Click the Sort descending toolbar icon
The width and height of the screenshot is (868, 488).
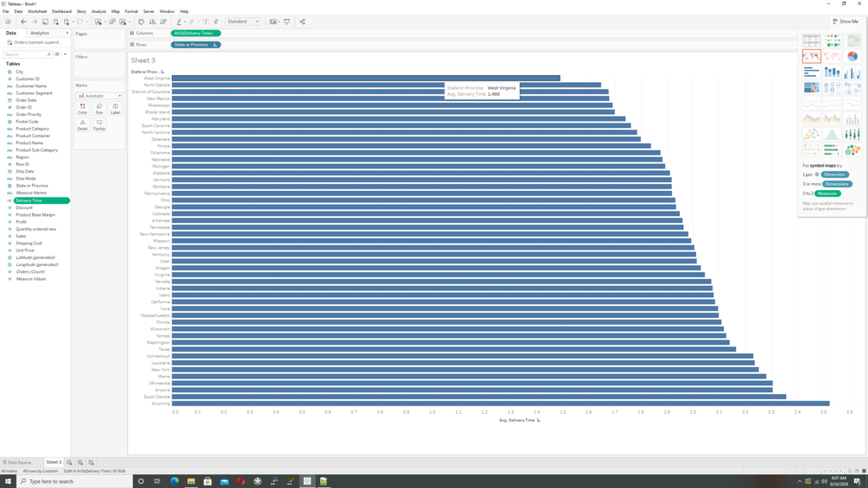click(x=163, y=22)
